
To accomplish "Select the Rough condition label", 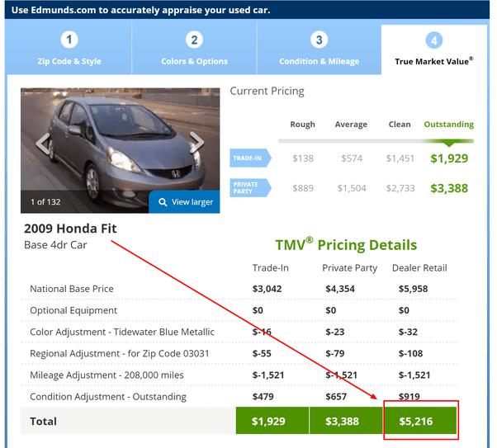I will pyautogui.click(x=302, y=125).
